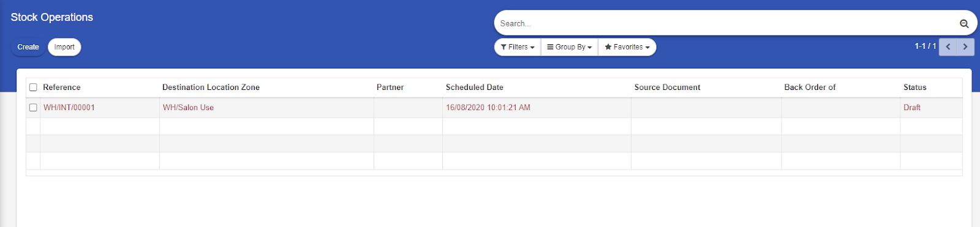The height and width of the screenshot is (227, 980).
Task: Go to previous page arrow
Action: [948, 47]
